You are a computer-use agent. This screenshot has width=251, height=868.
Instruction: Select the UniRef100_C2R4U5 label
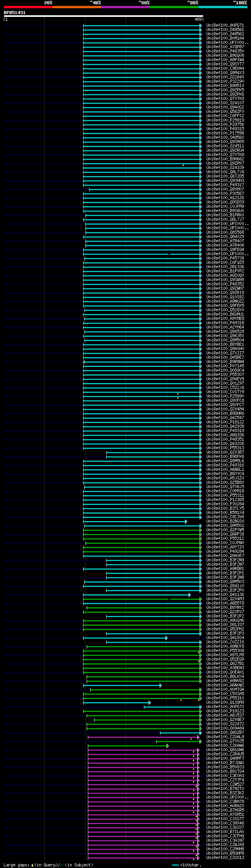225,754
